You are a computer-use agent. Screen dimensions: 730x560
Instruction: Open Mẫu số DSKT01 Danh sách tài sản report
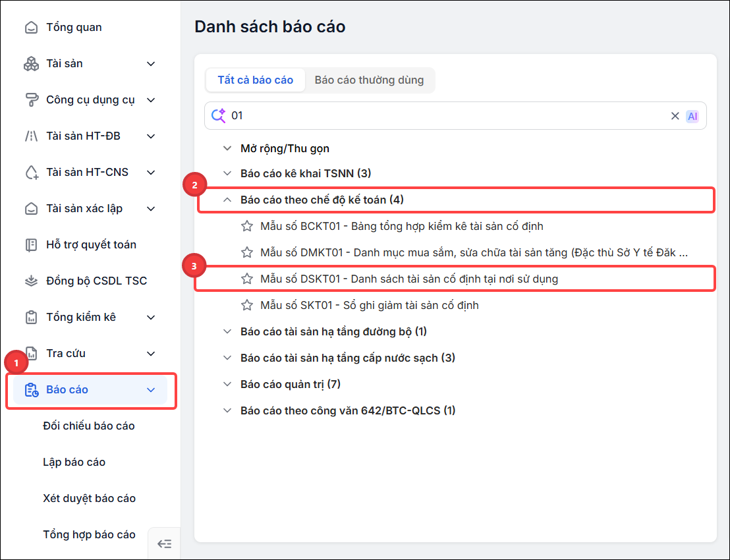tap(409, 279)
